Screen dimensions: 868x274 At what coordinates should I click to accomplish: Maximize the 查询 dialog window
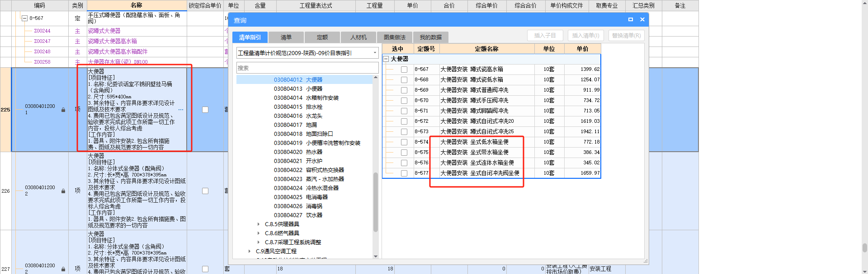click(631, 19)
